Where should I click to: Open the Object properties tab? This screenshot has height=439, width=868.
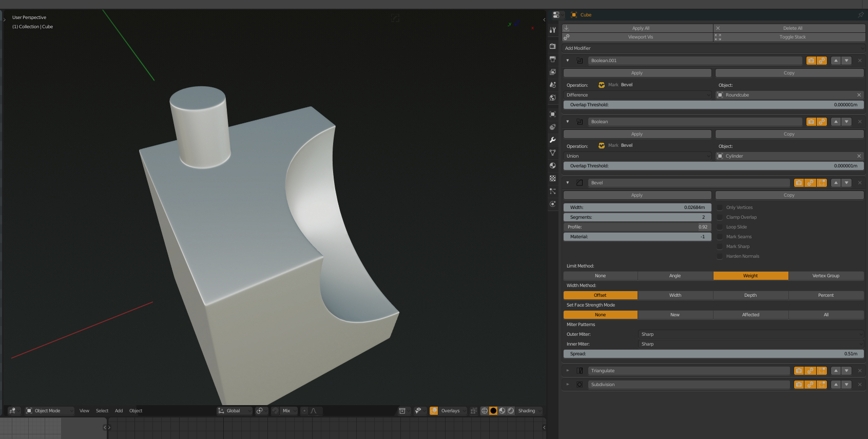(x=553, y=114)
